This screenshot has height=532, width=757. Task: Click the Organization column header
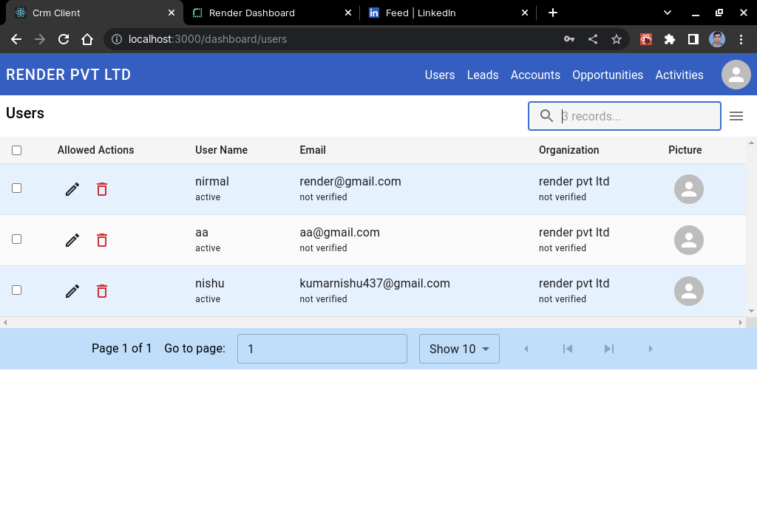(x=568, y=150)
